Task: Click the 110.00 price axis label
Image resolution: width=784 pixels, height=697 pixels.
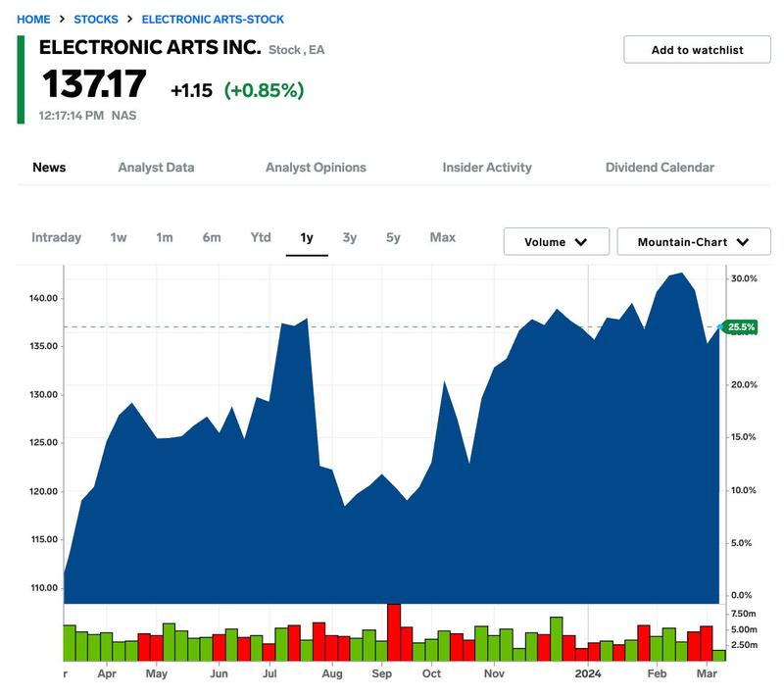Action: (x=44, y=588)
